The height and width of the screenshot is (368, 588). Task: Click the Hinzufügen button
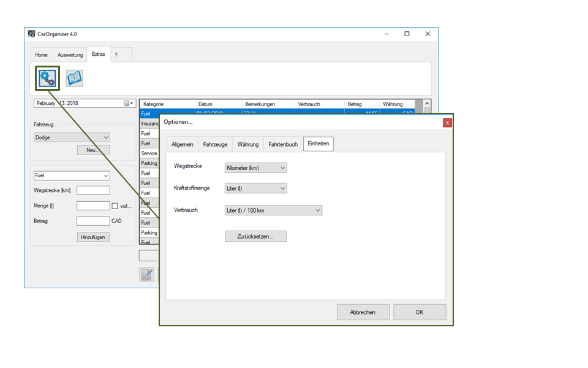[94, 237]
